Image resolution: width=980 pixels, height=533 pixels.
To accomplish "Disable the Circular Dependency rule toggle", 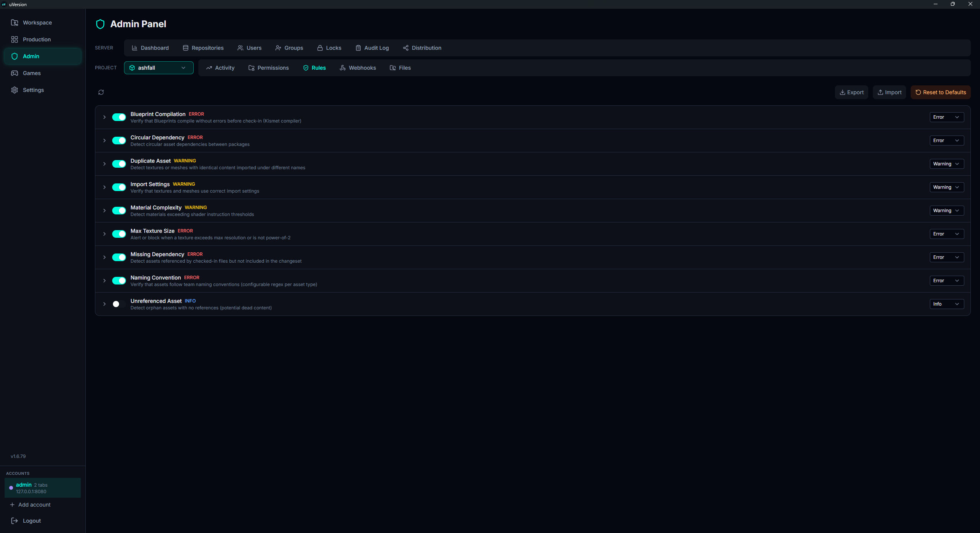I will tap(119, 141).
